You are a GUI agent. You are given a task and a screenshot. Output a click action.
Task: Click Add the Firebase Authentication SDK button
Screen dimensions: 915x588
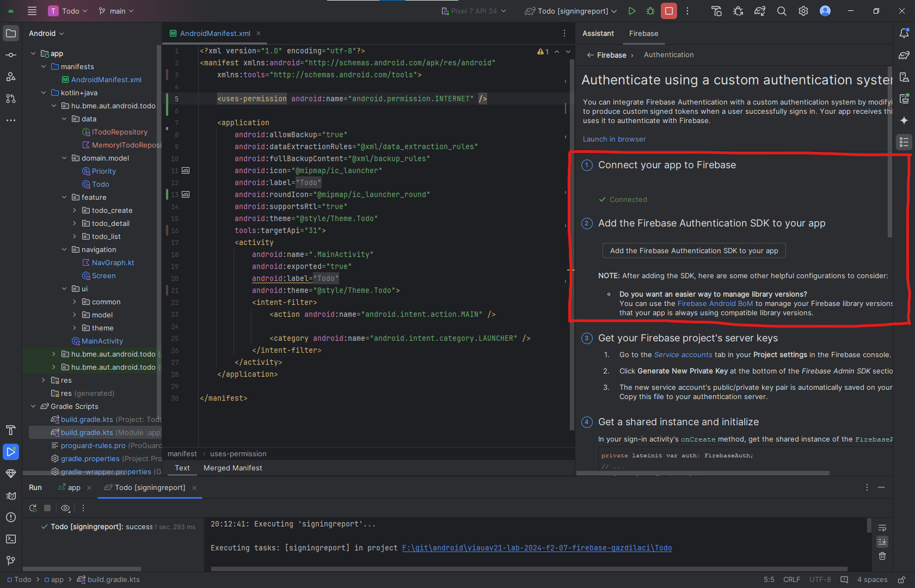pyautogui.click(x=694, y=250)
